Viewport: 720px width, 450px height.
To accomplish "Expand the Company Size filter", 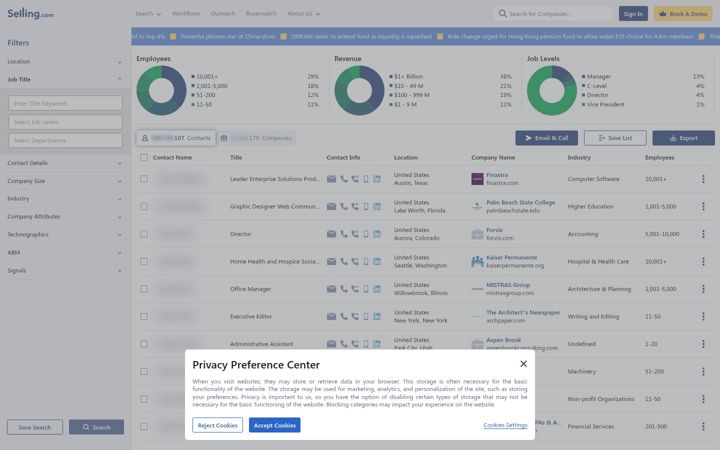I will [65, 181].
